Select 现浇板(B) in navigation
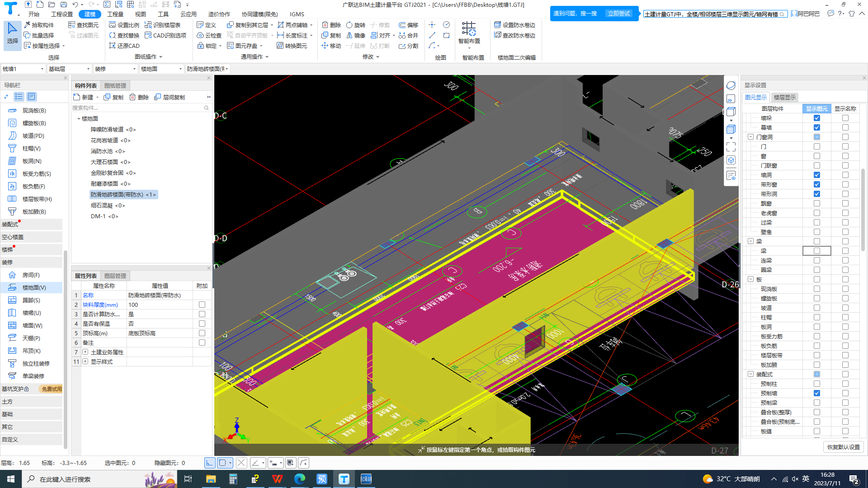The height and width of the screenshot is (488, 868). tap(32, 110)
